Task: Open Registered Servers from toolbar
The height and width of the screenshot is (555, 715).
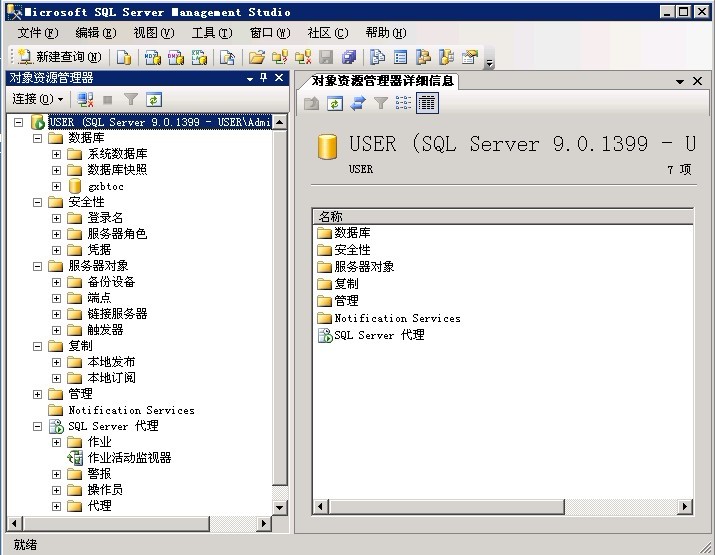Action: [x=377, y=57]
